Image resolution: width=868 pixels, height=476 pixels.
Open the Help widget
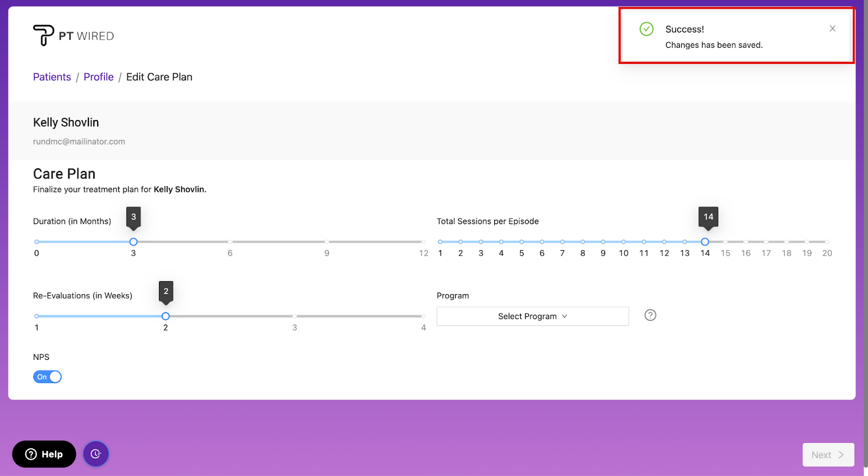coord(44,454)
